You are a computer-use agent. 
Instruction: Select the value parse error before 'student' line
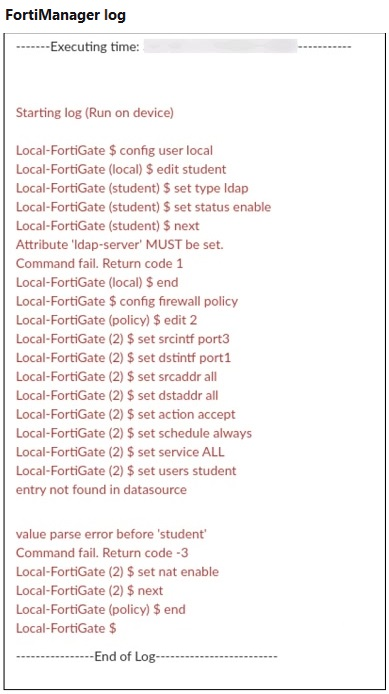click(x=112, y=534)
